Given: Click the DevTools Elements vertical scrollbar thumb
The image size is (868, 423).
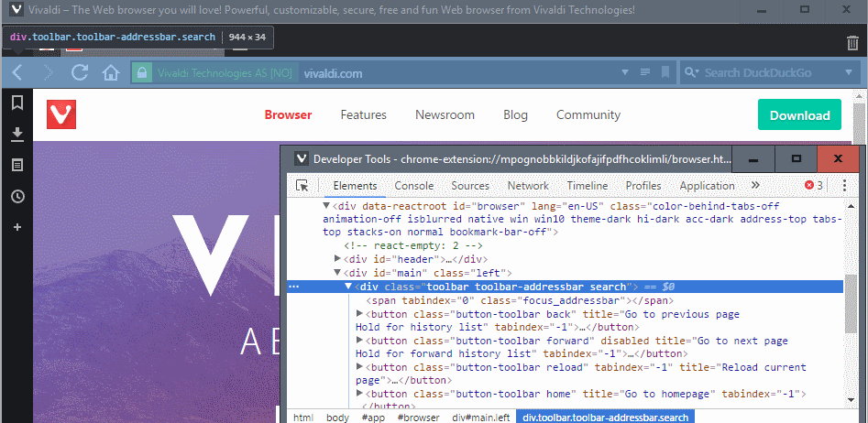Looking at the screenshot, I should (852, 302).
